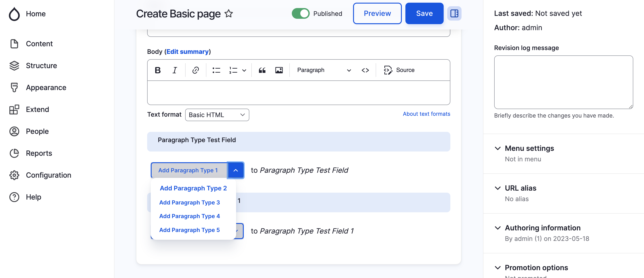Insert an image via the editor toolbar

279,70
